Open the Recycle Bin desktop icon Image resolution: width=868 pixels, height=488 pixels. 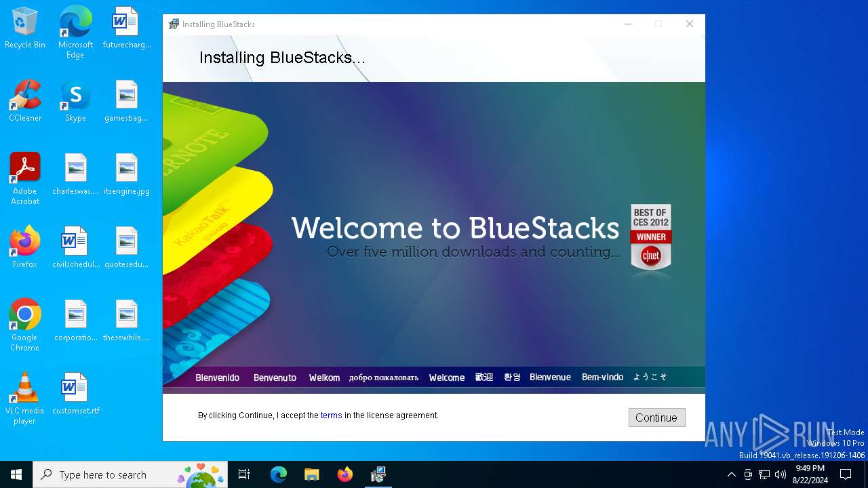click(x=25, y=28)
